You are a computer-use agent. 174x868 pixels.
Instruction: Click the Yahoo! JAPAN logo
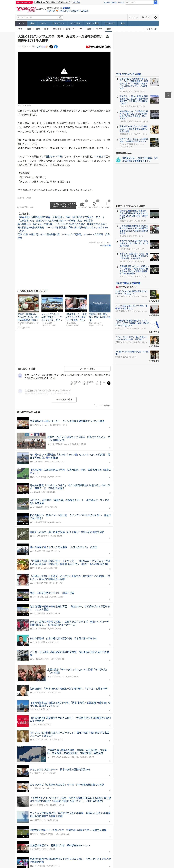(26, 9)
